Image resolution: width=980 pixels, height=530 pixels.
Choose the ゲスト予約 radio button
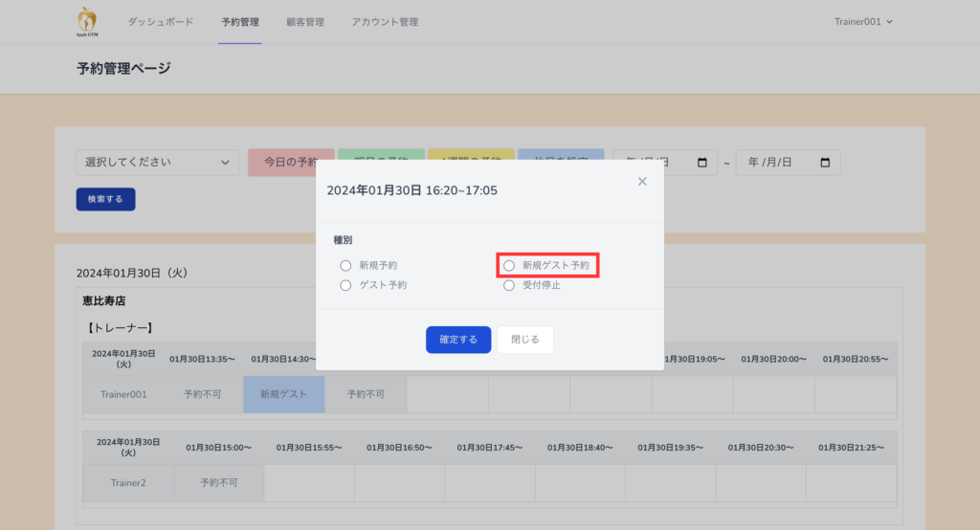click(345, 285)
